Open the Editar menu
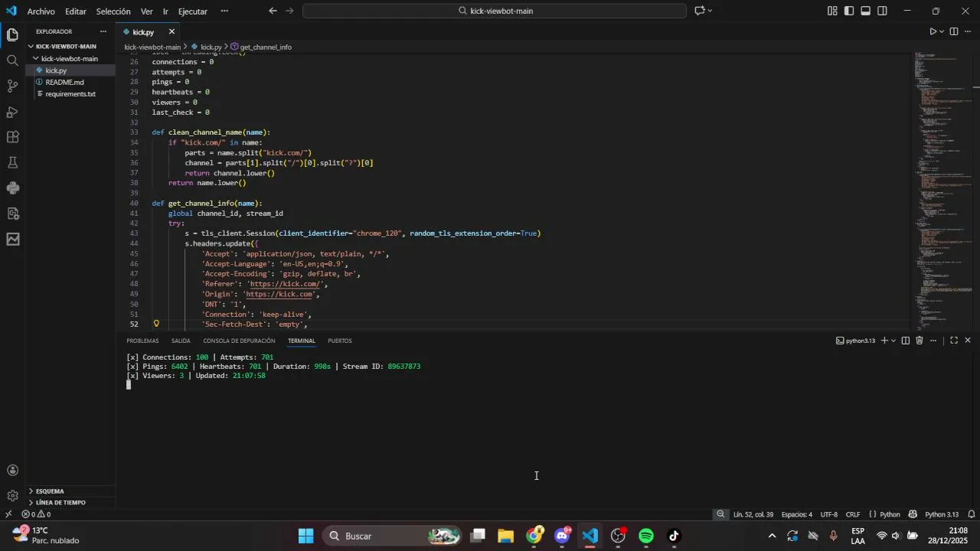This screenshot has height=551, width=980. click(x=76, y=11)
